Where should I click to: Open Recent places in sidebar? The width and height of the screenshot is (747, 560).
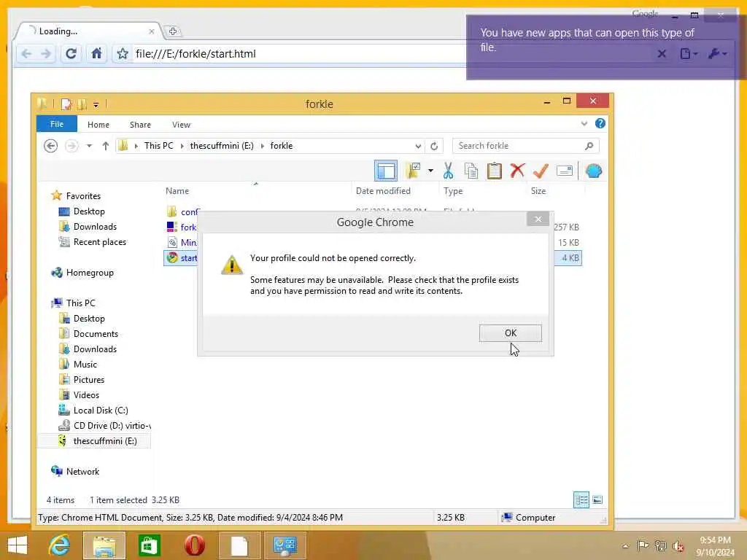pyautogui.click(x=99, y=242)
